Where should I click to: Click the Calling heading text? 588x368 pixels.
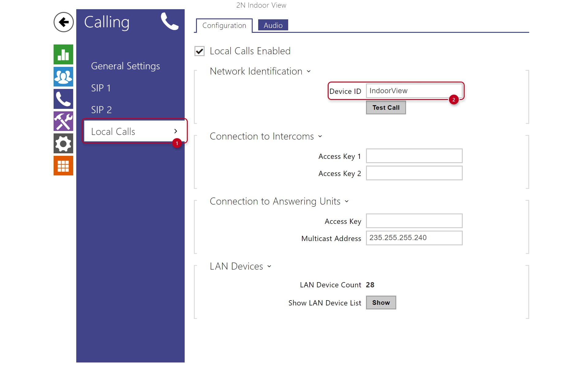(107, 22)
